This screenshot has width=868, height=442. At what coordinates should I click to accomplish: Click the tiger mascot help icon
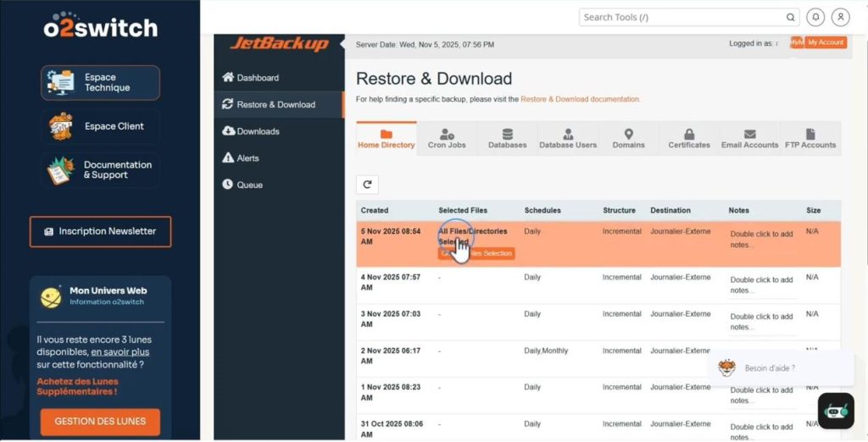[x=726, y=367]
